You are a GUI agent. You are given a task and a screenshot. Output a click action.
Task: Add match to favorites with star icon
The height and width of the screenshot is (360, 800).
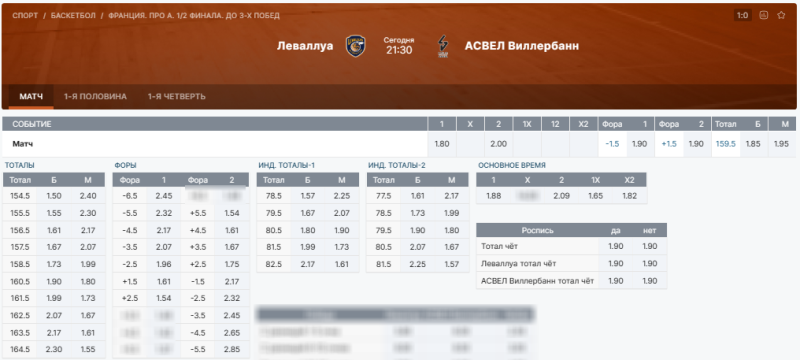(781, 15)
